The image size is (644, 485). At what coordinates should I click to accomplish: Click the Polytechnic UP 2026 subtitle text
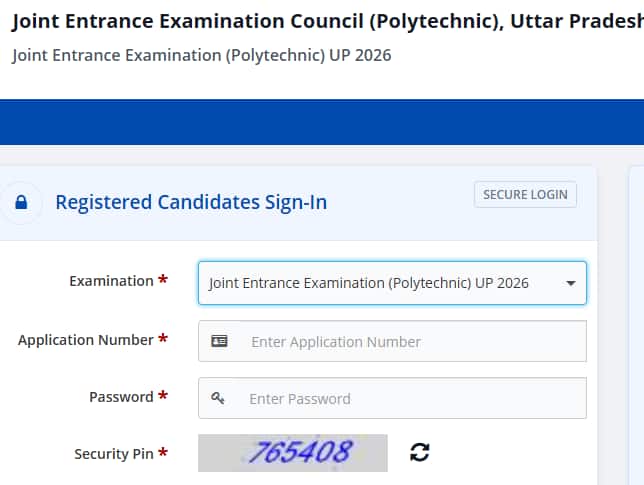[x=201, y=55]
